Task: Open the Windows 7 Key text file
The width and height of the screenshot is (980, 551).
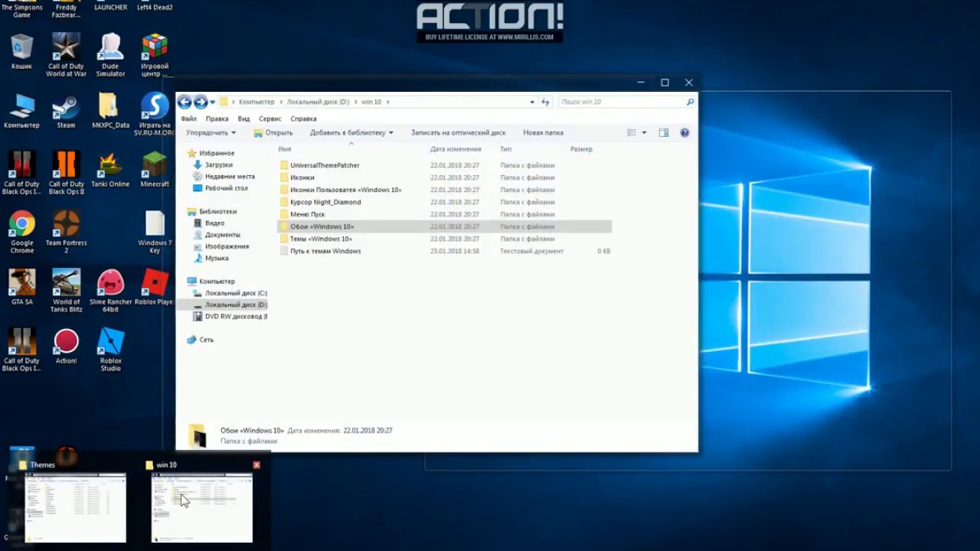Action: 155,232
